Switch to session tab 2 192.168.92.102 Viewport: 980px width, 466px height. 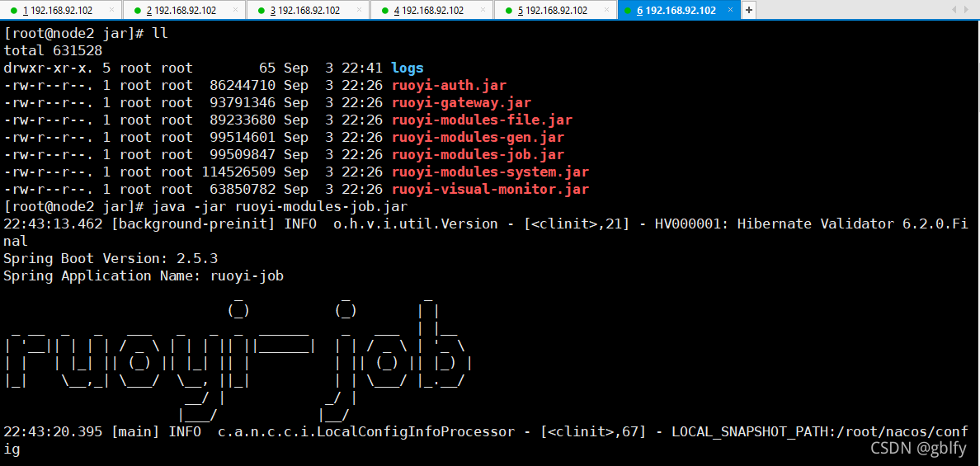185,10
